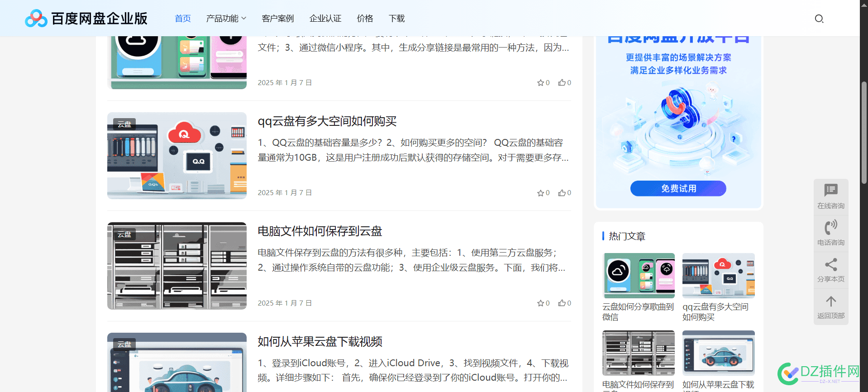The image size is (868, 392).
Task: Open hot article 电脑文件如何保存到 title
Action: click(x=638, y=386)
